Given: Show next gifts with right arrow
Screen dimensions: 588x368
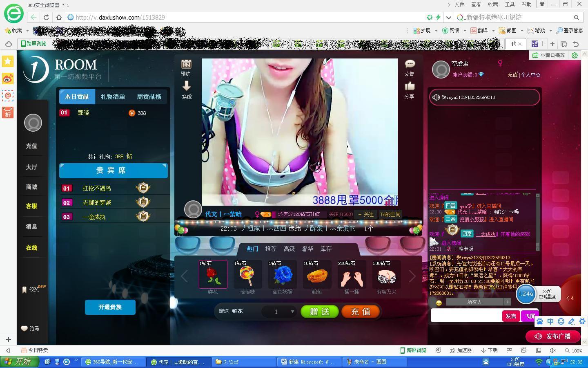Looking at the screenshot, I should [412, 276].
